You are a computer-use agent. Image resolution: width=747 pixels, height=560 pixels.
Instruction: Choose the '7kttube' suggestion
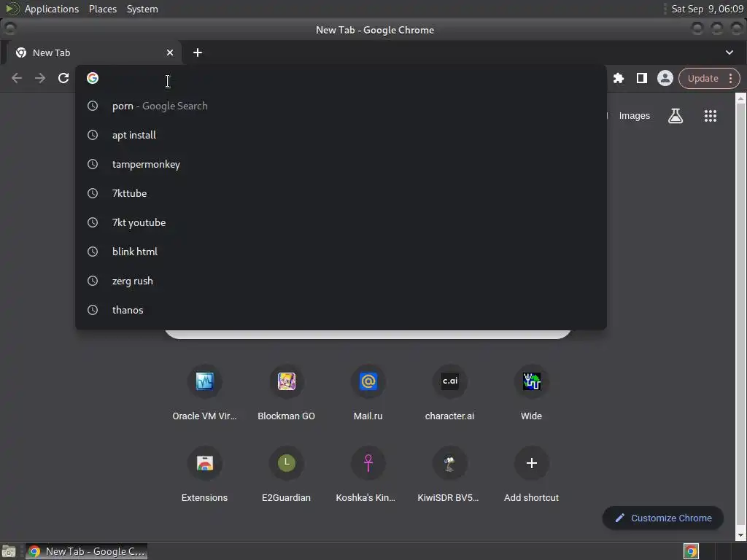tap(341, 193)
